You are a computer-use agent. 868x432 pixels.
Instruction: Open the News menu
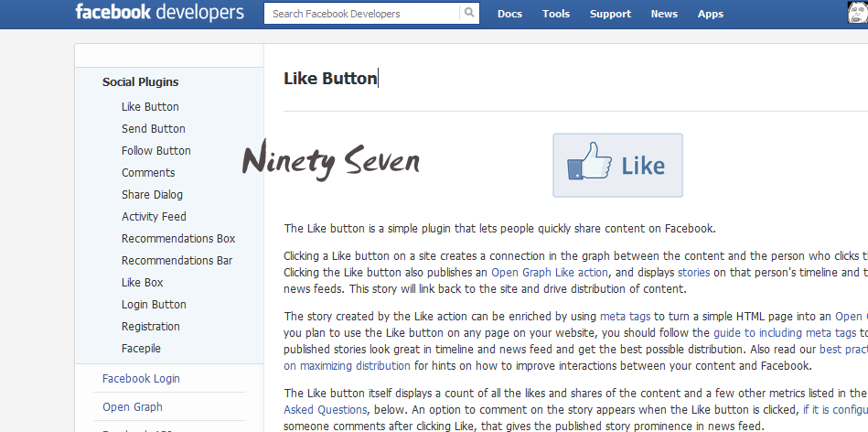pos(664,14)
